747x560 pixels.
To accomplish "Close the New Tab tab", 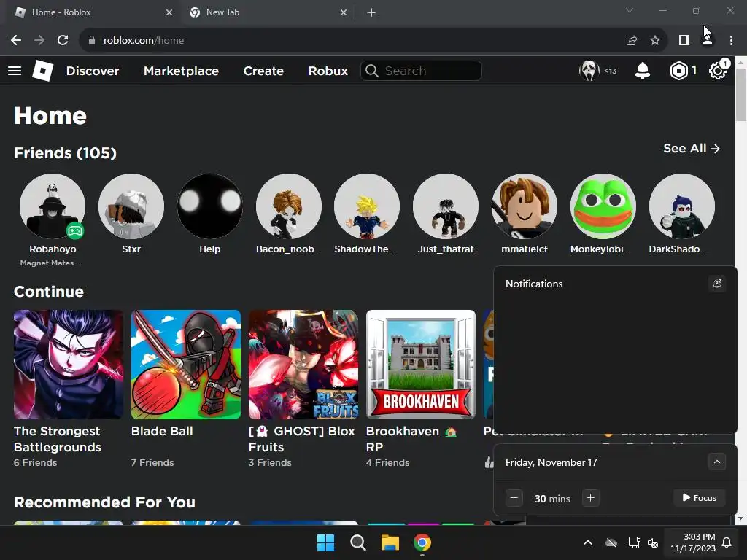I will point(344,13).
